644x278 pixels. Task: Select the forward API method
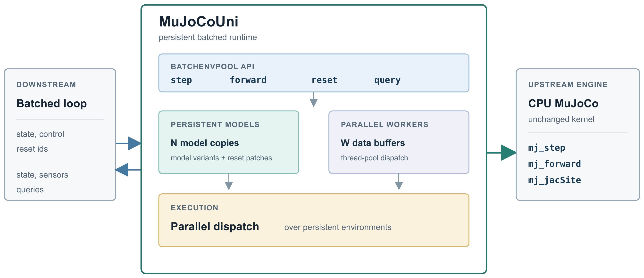pyautogui.click(x=248, y=80)
